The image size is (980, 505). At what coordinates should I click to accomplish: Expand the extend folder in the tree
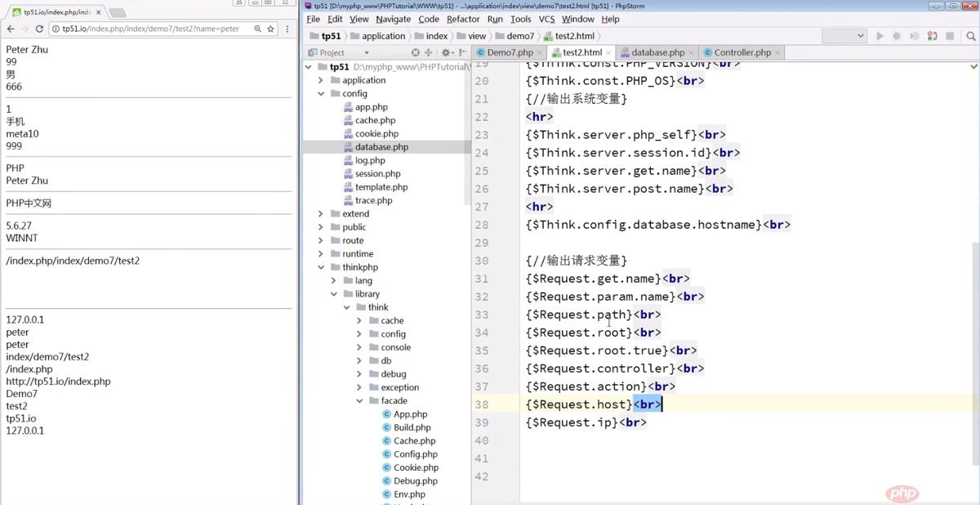[x=319, y=213]
